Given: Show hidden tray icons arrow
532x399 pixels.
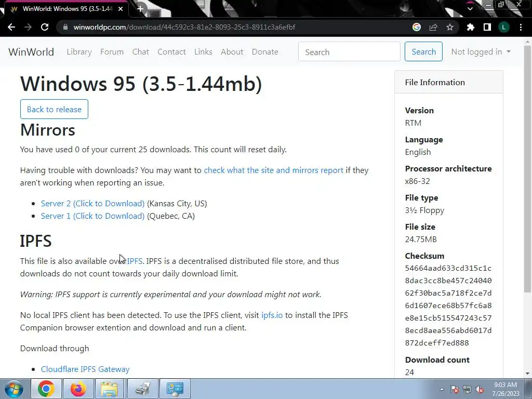Looking at the screenshot, I should click(442, 389).
